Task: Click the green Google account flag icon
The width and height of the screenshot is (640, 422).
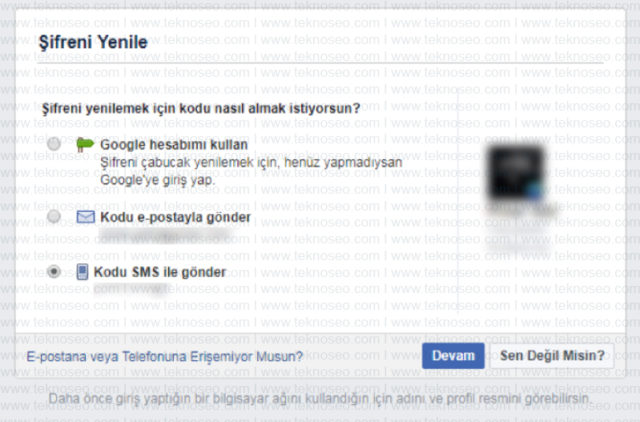Action: point(85,144)
